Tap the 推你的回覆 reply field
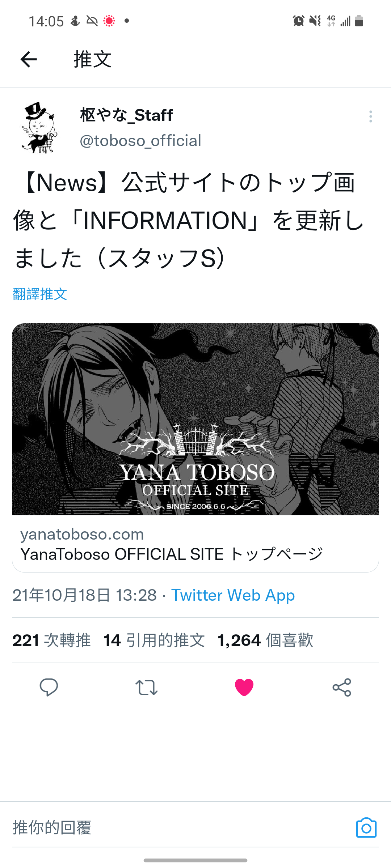 tap(181, 827)
